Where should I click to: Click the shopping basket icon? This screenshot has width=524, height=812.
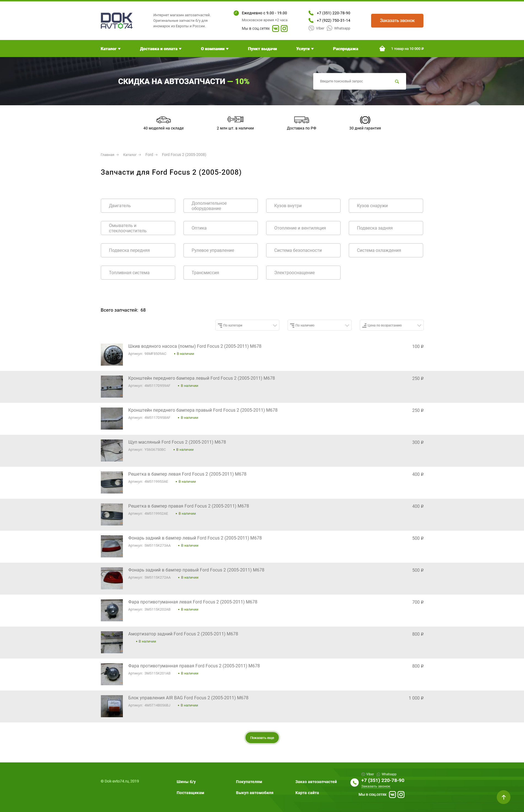pos(382,49)
